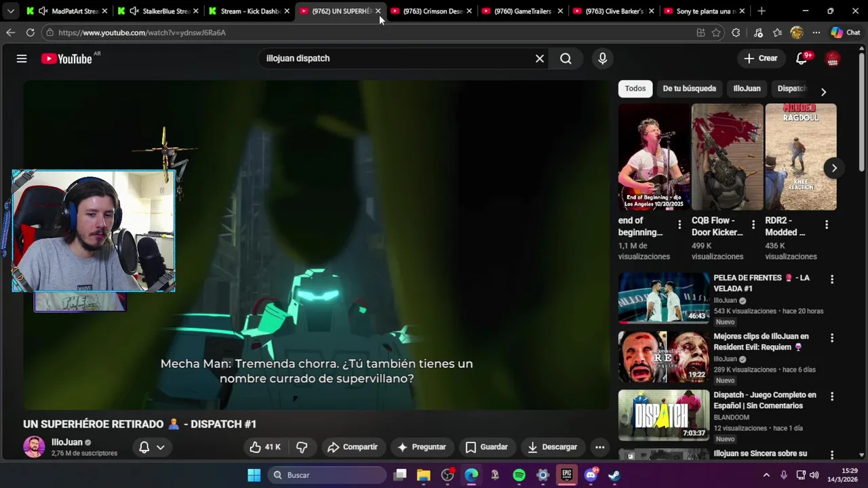This screenshot has height=488, width=868.
Task: Click the 'Compartir' share button
Action: point(353,447)
